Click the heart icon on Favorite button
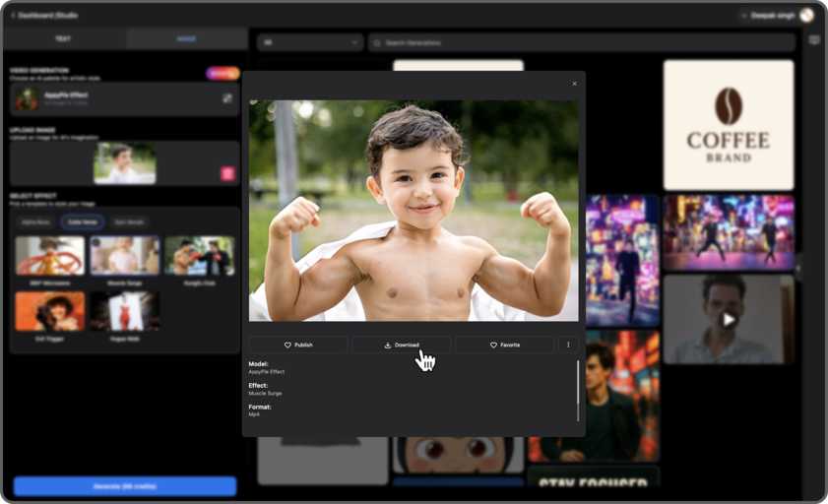Image resolution: width=828 pixels, height=504 pixels. pyautogui.click(x=493, y=346)
